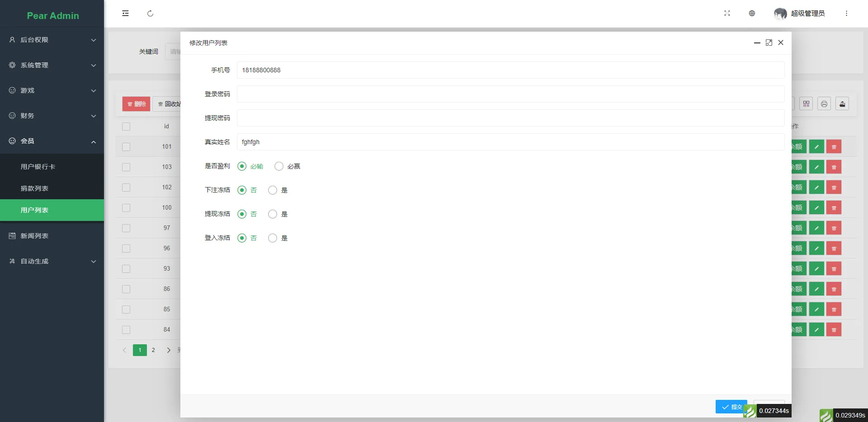Click the refresh icon in the top bar
Image resolution: width=868 pixels, height=422 pixels.
coord(150,14)
